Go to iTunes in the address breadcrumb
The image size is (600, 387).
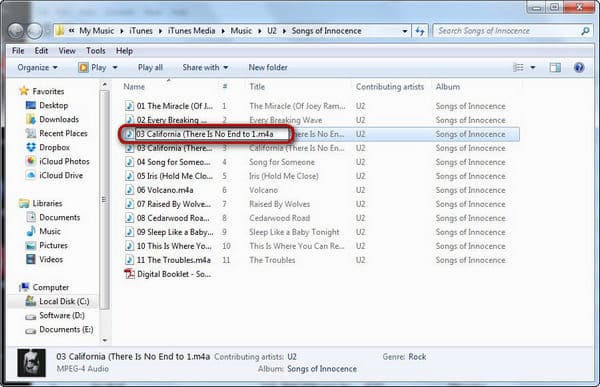(141, 31)
